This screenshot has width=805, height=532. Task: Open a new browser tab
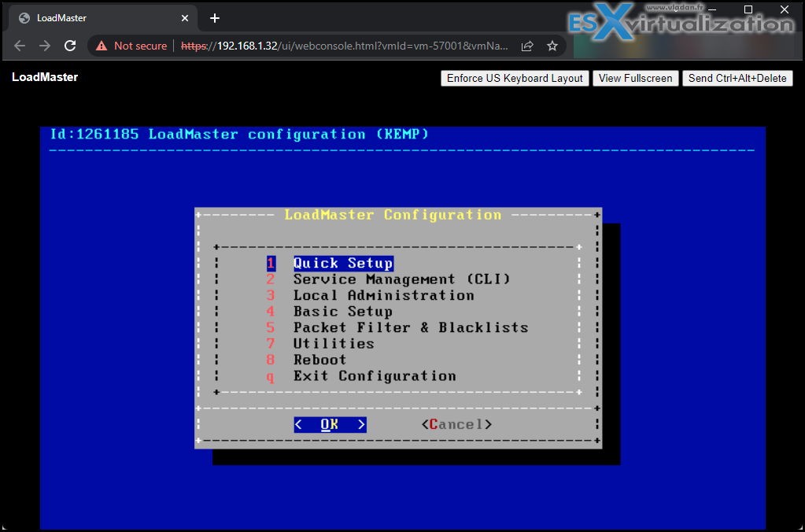tap(215, 18)
